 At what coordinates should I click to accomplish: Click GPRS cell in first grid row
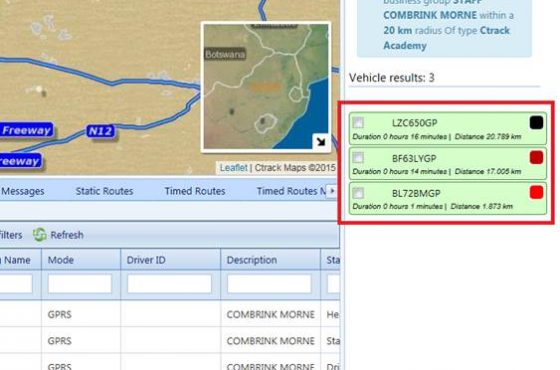tap(60, 314)
